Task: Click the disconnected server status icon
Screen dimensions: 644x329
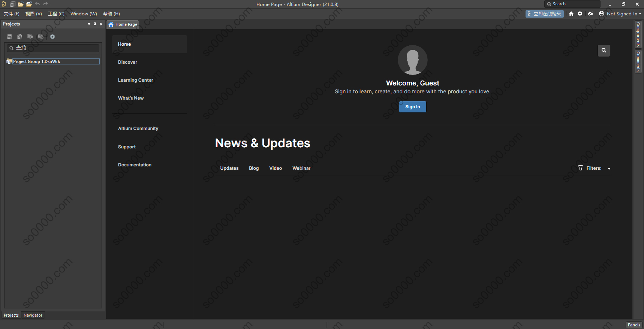Action: pos(590,13)
